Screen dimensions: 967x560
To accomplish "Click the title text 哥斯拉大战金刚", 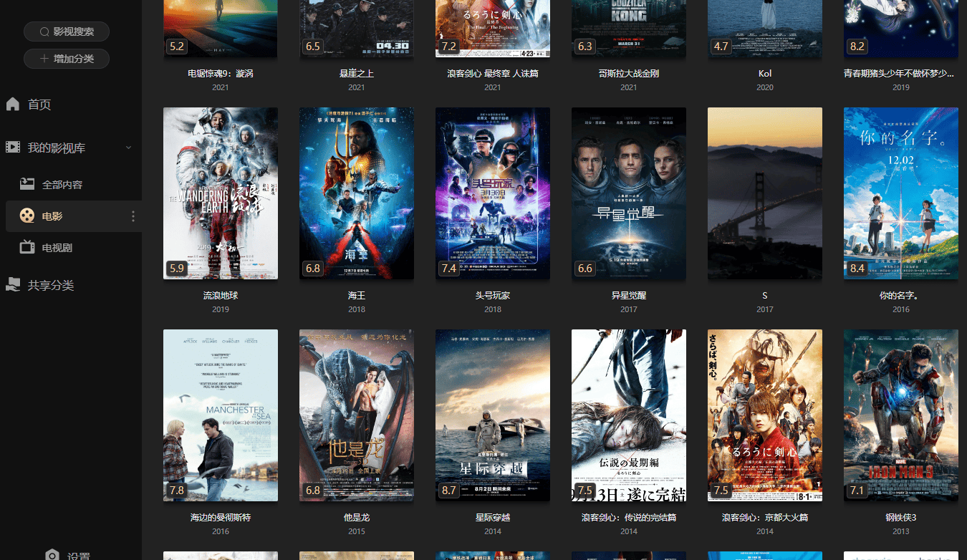I will point(629,74).
